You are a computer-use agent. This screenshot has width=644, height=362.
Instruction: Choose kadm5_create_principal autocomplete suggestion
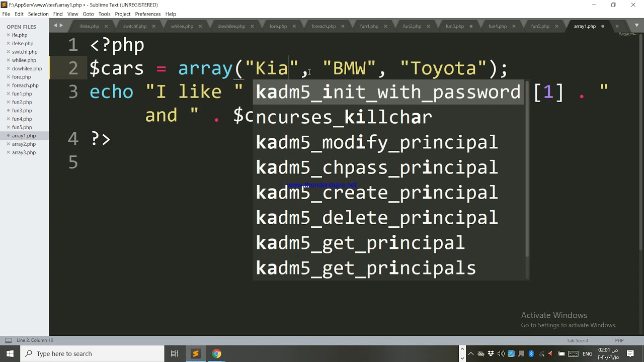388,193
